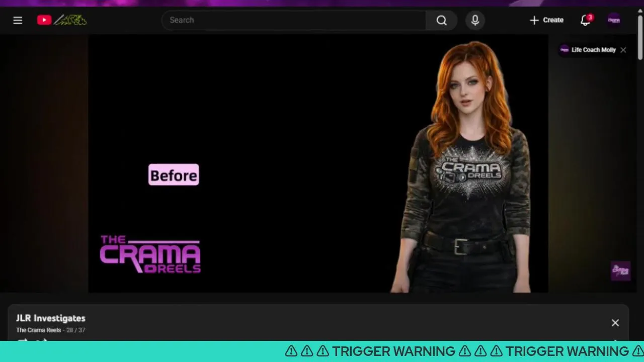The image size is (644, 362).
Task: Open the JLR Investigates playlist title
Action: (x=51, y=318)
